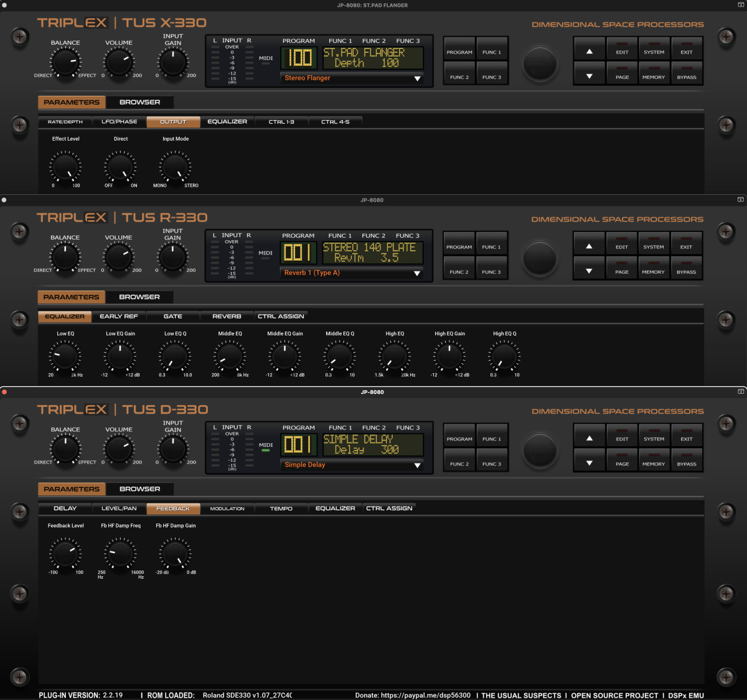Click the large data wheel in D-330

540,450
